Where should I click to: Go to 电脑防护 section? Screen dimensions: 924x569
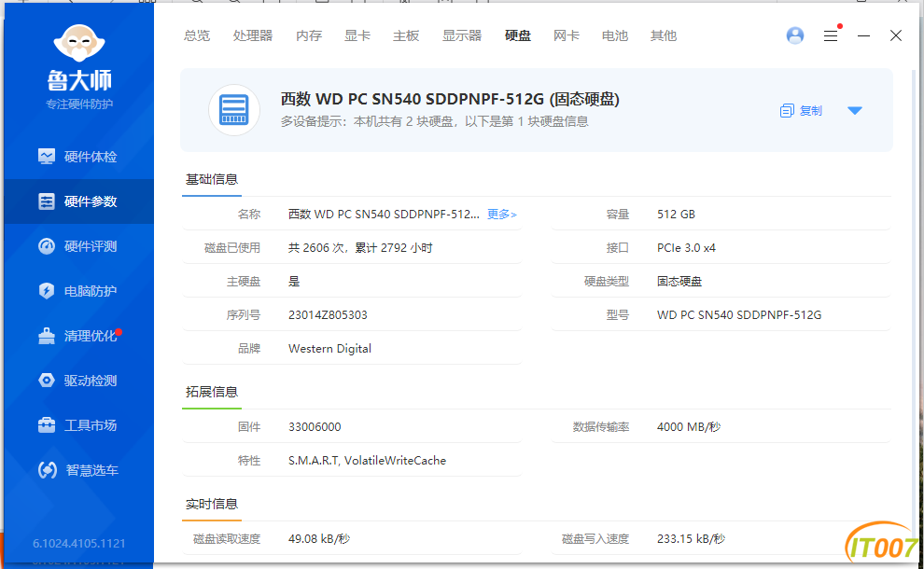point(78,291)
